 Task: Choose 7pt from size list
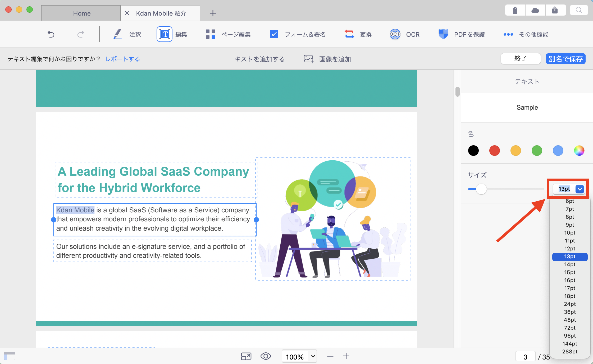pyautogui.click(x=570, y=209)
